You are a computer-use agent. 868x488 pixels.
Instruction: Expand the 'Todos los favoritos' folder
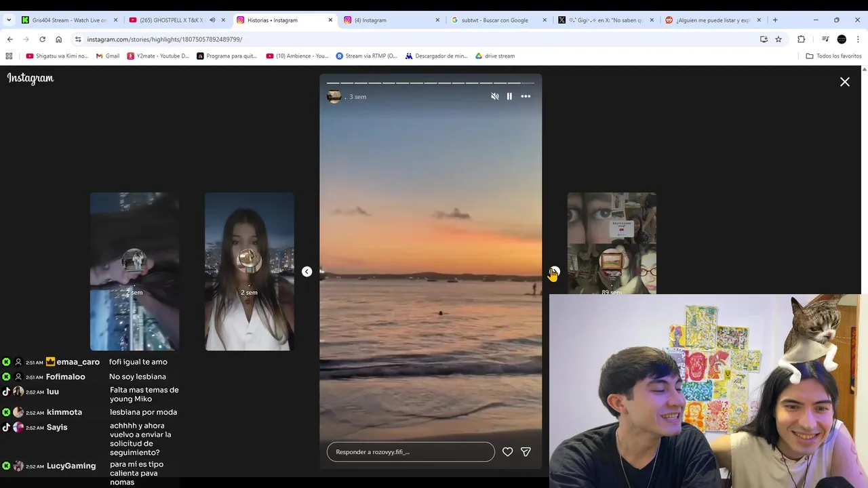coord(833,56)
